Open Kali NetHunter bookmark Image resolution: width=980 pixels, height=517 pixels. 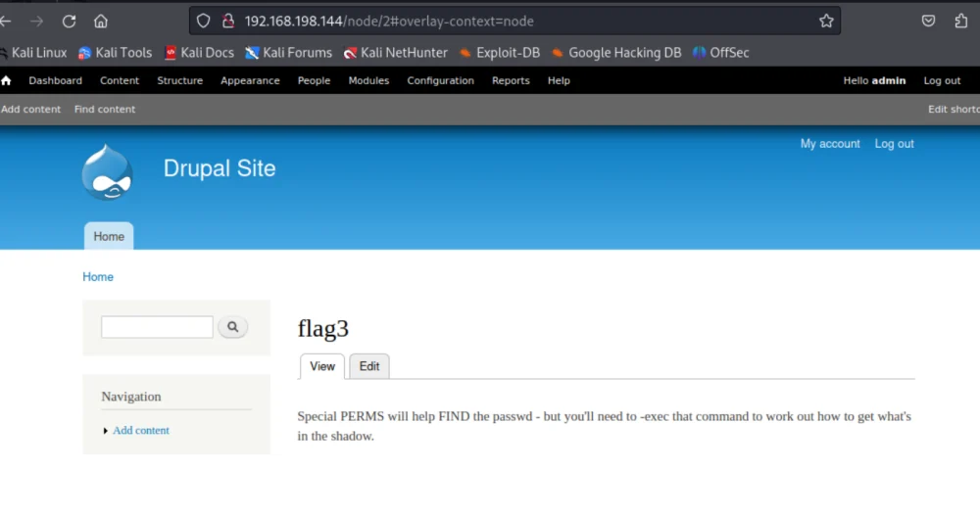(x=396, y=53)
